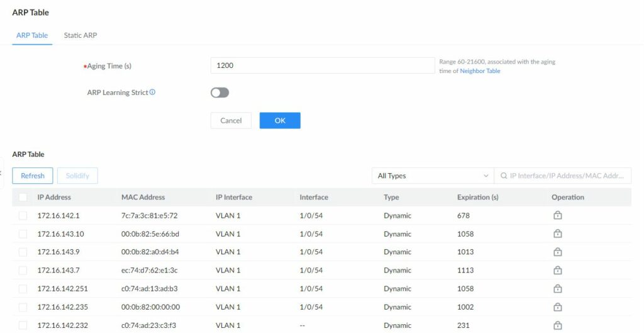Screen dimensions: 644x333
Task: Check the box for row 172.16.143.7
Action: 23,270
